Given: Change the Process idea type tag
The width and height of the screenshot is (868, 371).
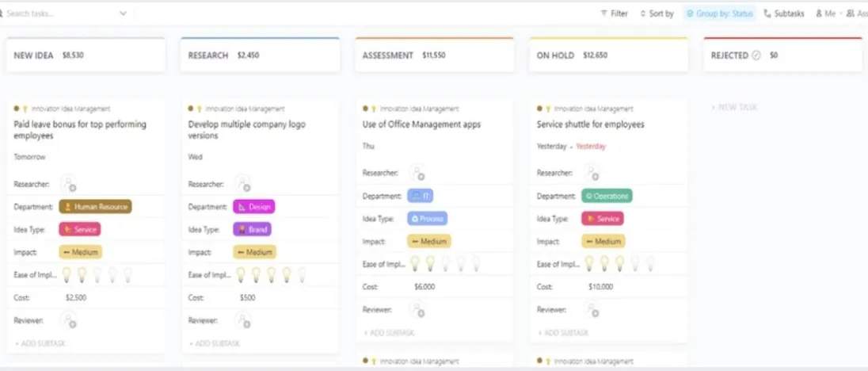Looking at the screenshot, I should click(428, 218).
